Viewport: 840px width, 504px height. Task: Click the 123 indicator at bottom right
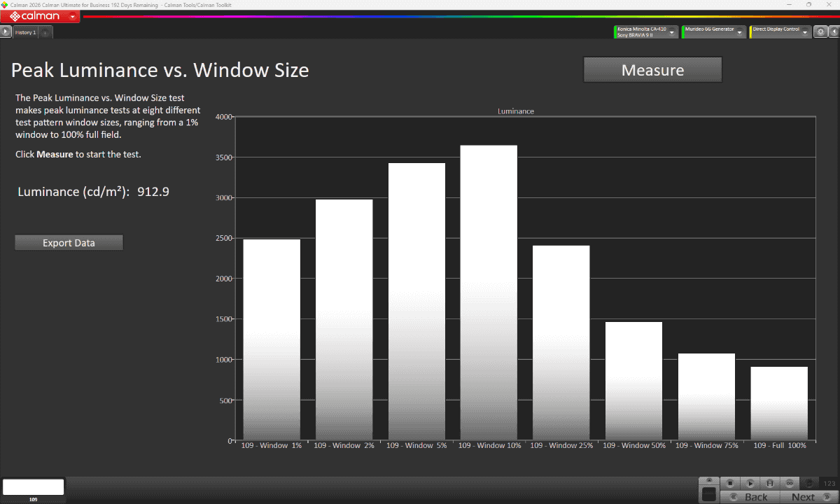pyautogui.click(x=829, y=483)
